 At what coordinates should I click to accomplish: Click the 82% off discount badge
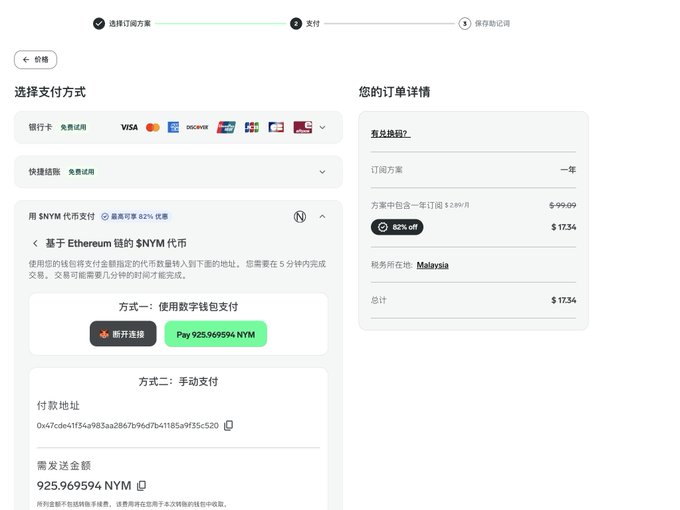tap(397, 227)
